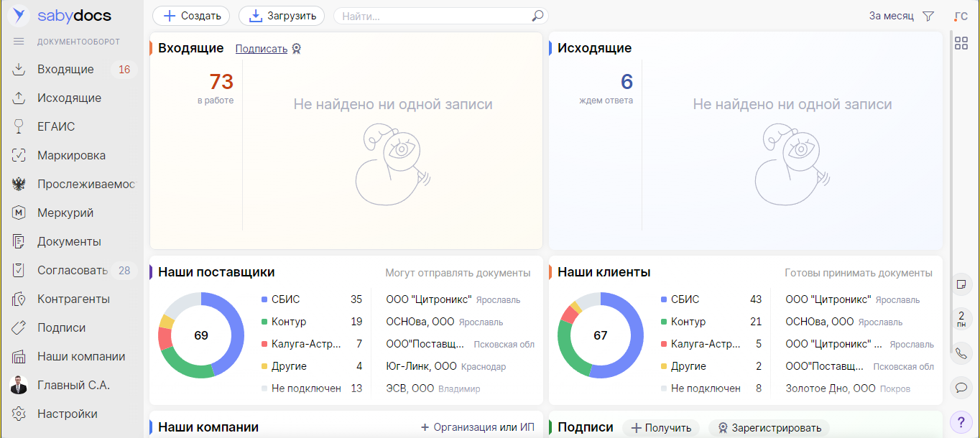The height and width of the screenshot is (438, 980).
Task: Click the suppliers donut chart showing 69
Action: [x=201, y=335]
